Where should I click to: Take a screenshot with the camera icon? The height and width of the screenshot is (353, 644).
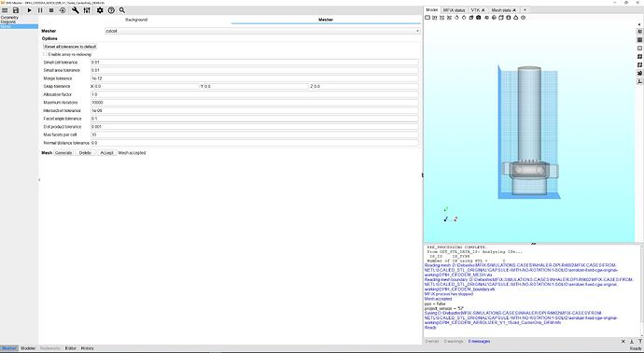pos(479,18)
